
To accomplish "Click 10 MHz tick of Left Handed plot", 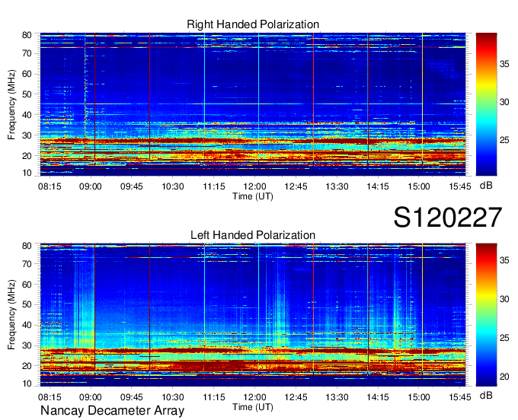I will (x=27, y=383).
